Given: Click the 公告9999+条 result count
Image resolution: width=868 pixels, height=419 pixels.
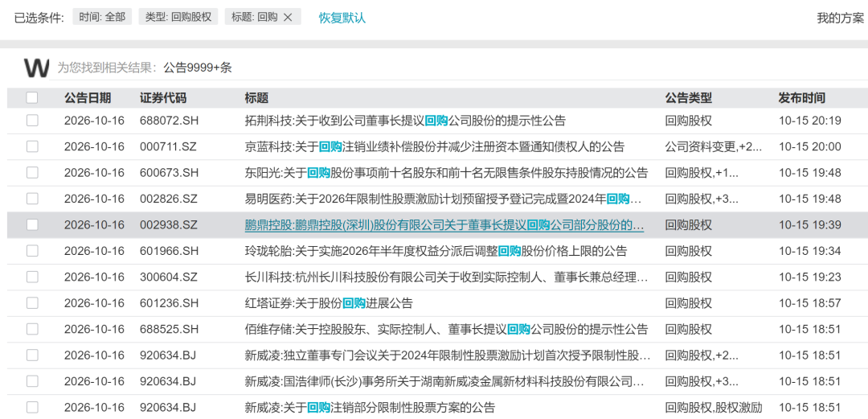Looking at the screenshot, I should click(198, 68).
